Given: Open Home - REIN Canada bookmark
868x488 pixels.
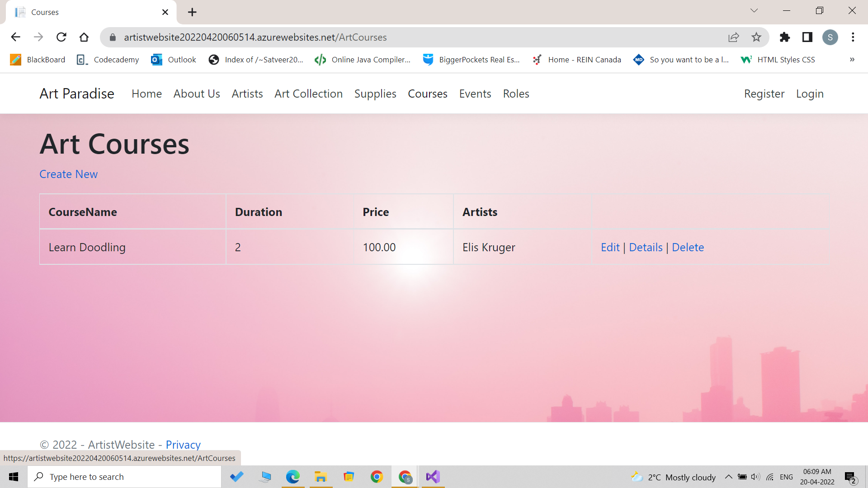Looking at the screenshot, I should 576,60.
